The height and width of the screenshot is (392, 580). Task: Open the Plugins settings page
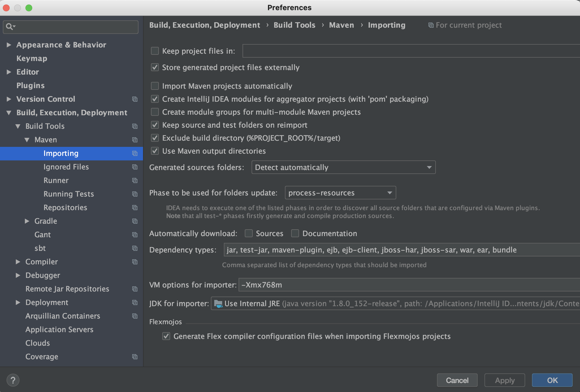click(x=31, y=86)
